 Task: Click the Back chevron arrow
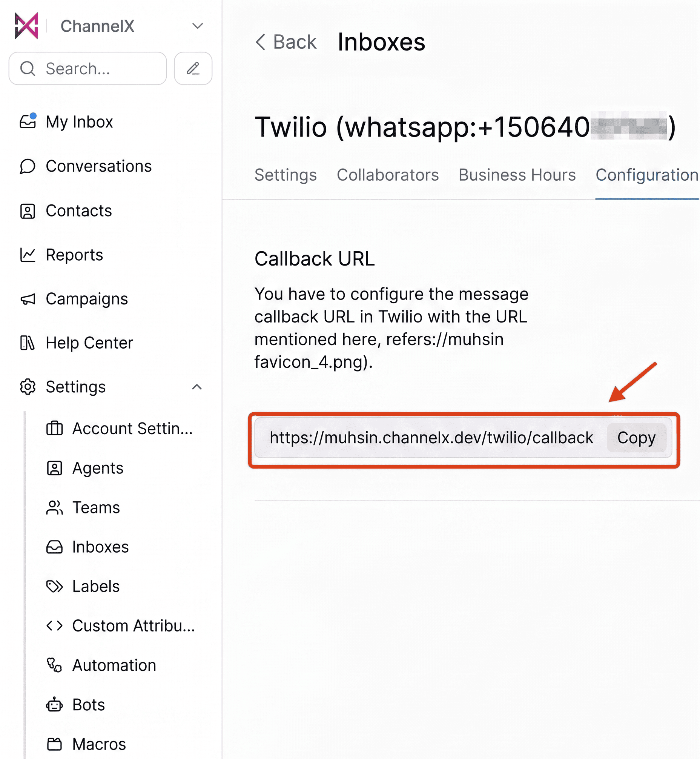260,41
